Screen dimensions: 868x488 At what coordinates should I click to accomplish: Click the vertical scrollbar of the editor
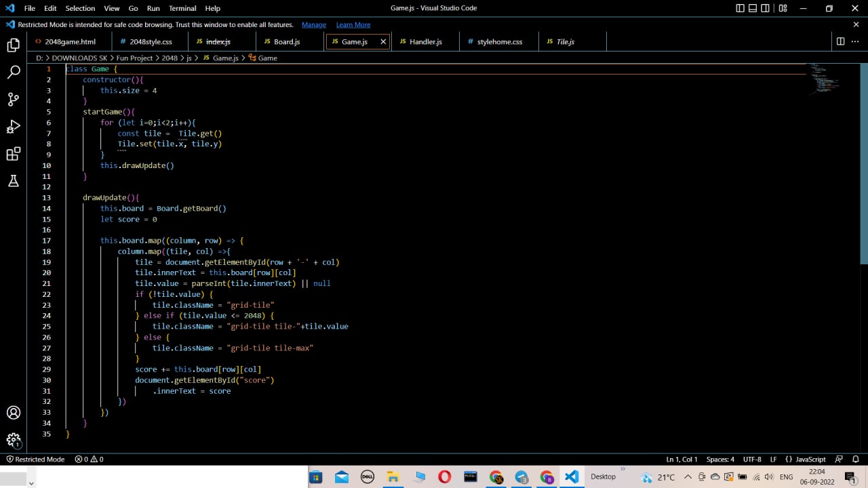864,163
